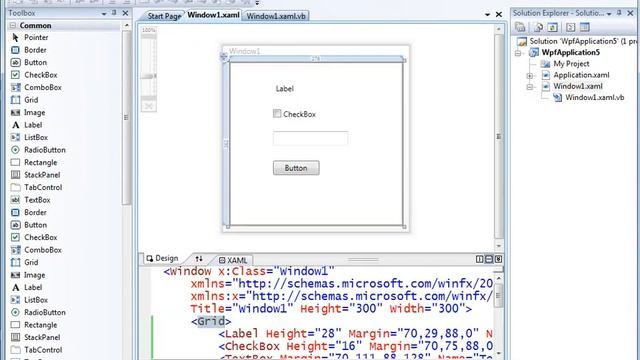Collapse the Window1.xaml node
The image size is (640, 360).
pyautogui.click(x=529, y=87)
